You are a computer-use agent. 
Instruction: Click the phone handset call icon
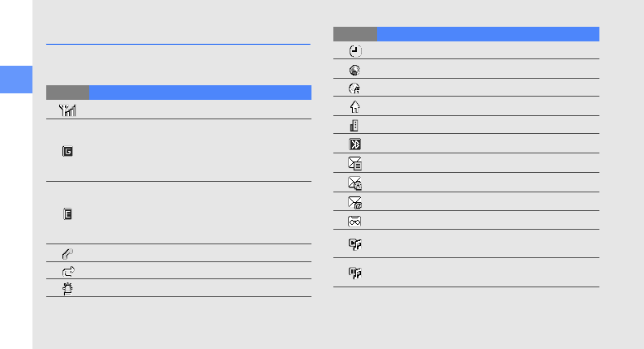67,253
